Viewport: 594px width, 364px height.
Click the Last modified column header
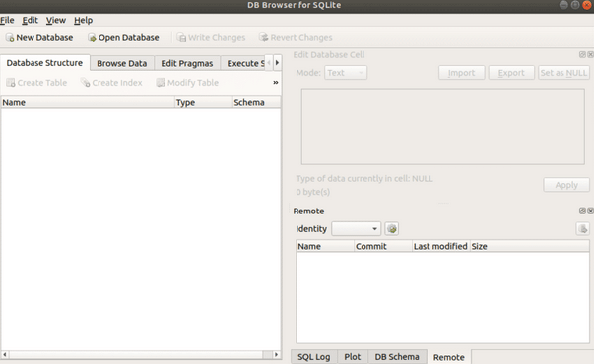pos(441,246)
